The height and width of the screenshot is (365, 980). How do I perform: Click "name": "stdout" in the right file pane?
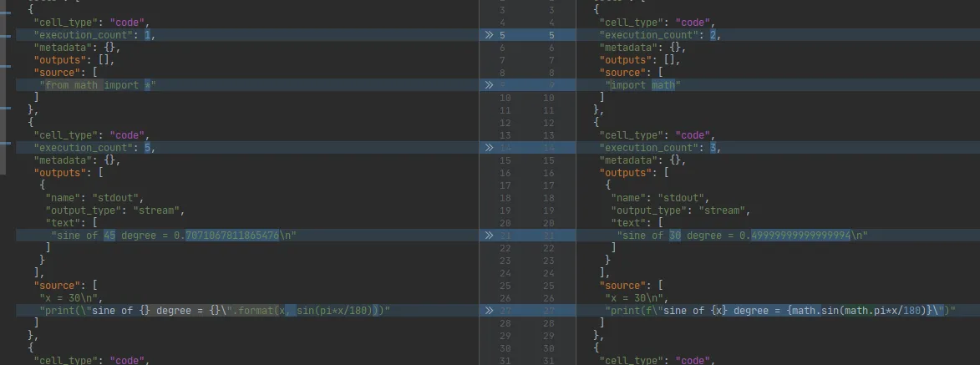pos(660,197)
